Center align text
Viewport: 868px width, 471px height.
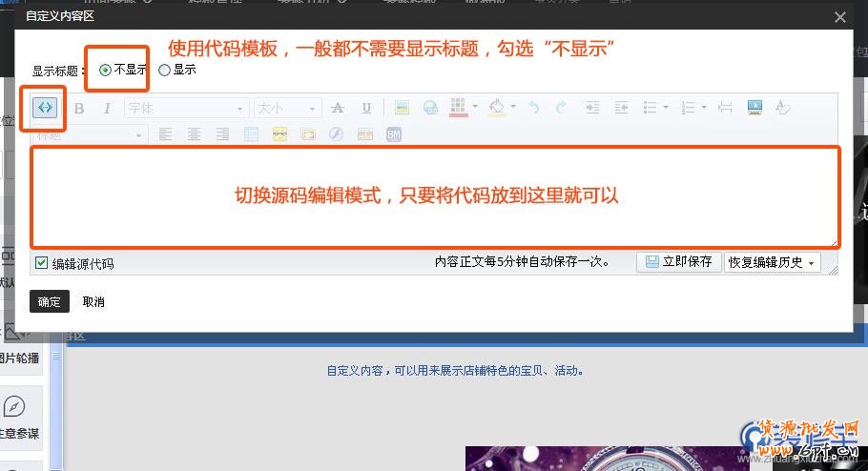coord(194,134)
